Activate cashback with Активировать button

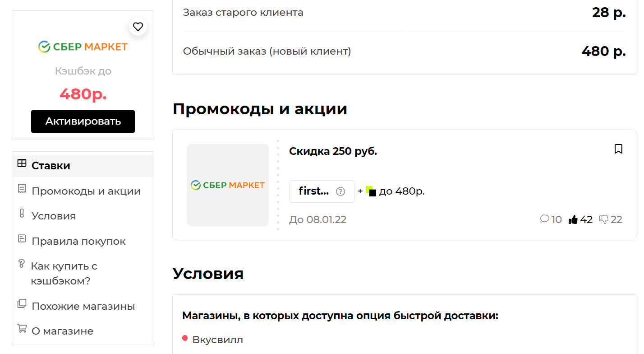[x=83, y=121]
